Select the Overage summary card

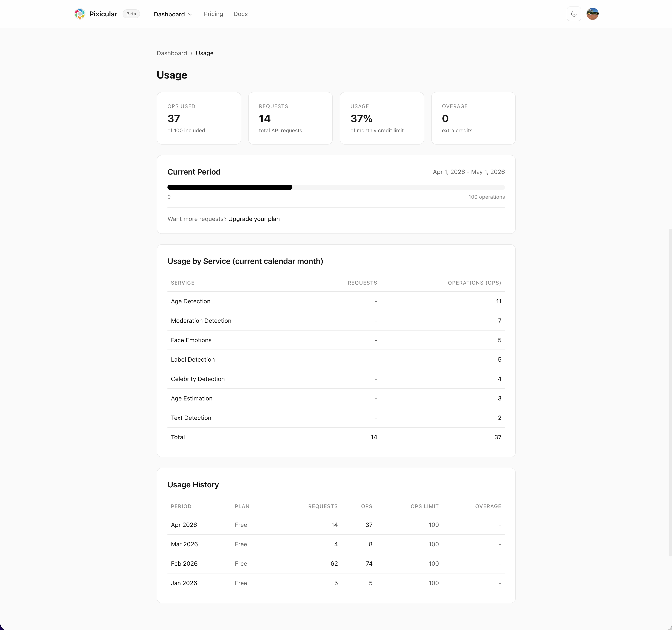[473, 118]
